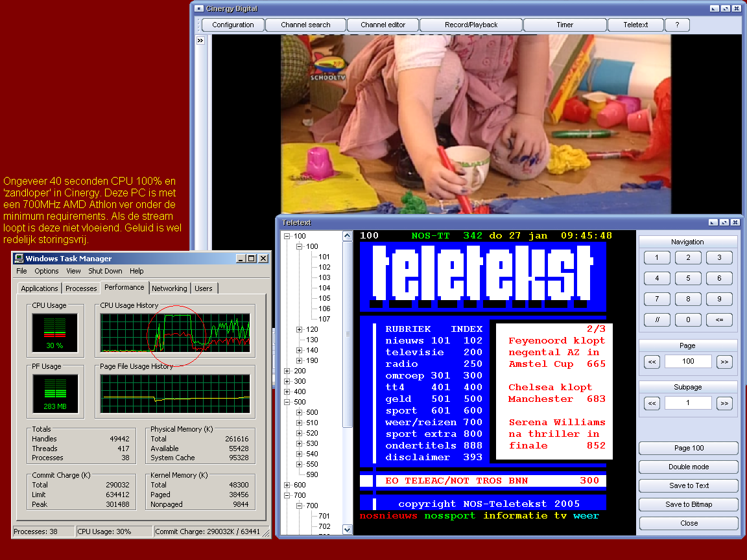Switch to the Networking tab
Viewport: 747px width, 560px height.
[170, 288]
